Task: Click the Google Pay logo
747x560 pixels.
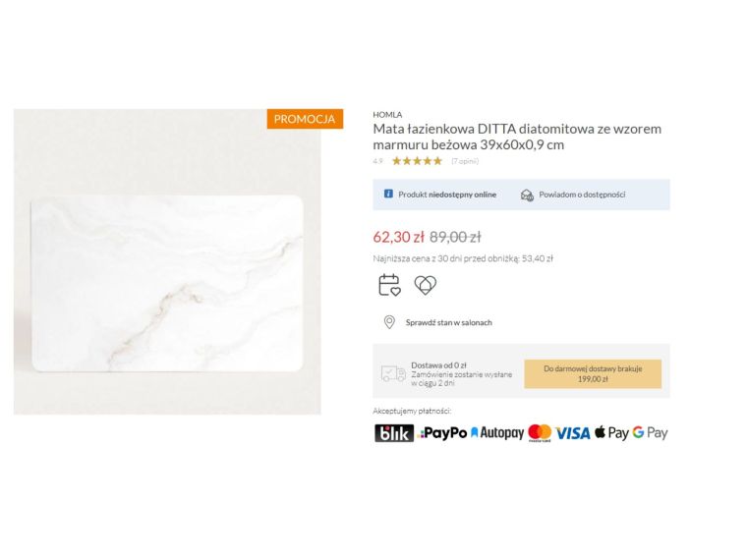Action: 651,433
